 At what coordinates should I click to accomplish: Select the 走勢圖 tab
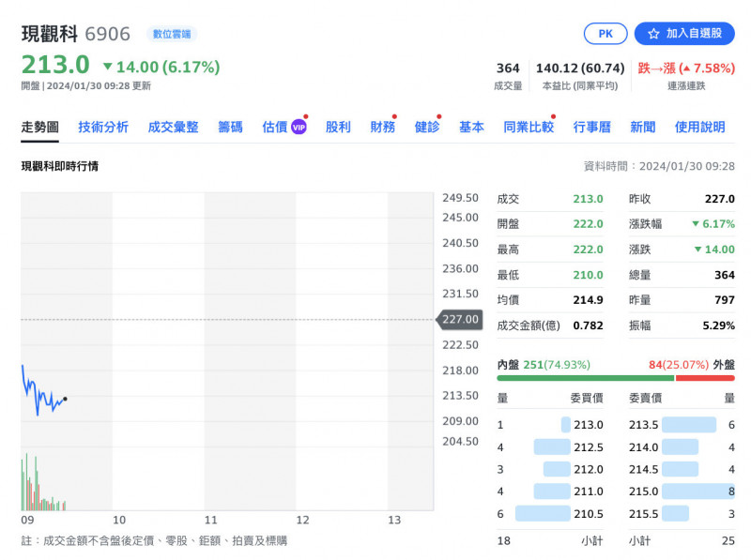click(x=40, y=128)
